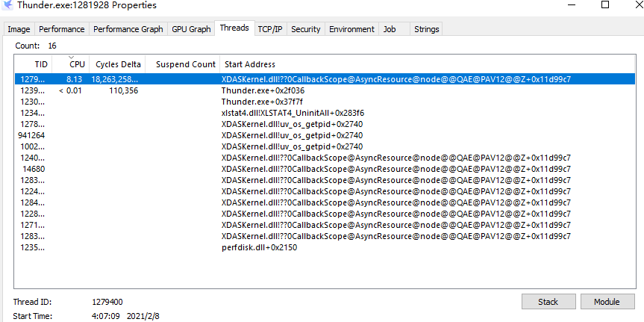The width and height of the screenshot is (644, 322).
Task: Click the Stack button
Action: pyautogui.click(x=548, y=302)
